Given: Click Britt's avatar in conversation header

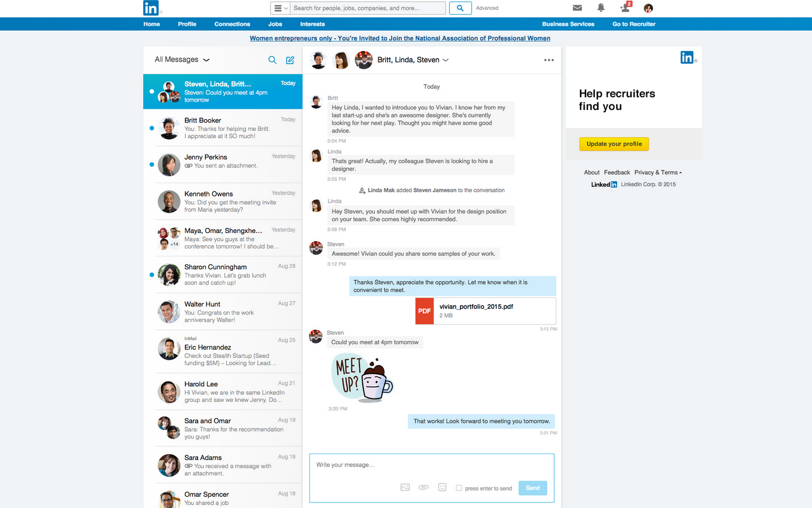Looking at the screenshot, I should pyautogui.click(x=318, y=60).
